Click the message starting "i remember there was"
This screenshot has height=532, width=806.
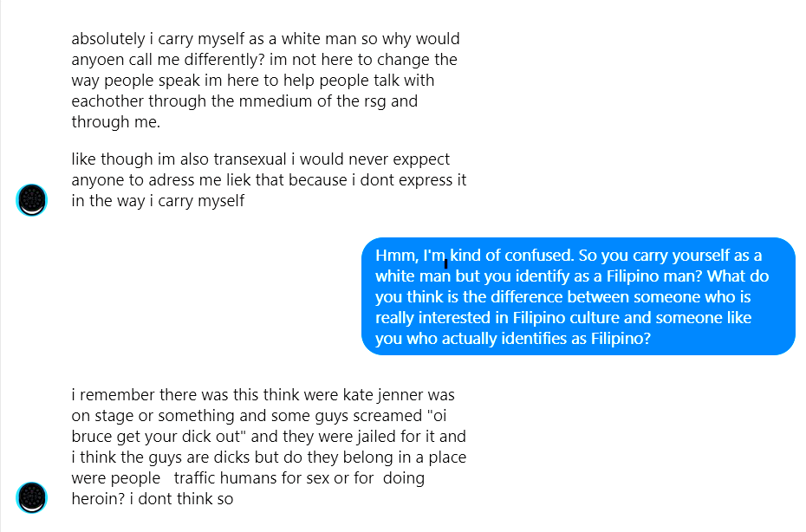point(269,447)
